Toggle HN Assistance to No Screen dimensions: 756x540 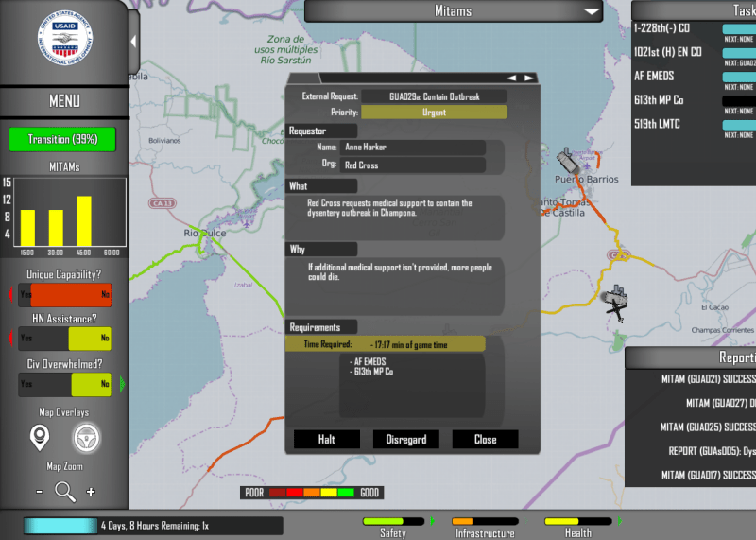104,338
